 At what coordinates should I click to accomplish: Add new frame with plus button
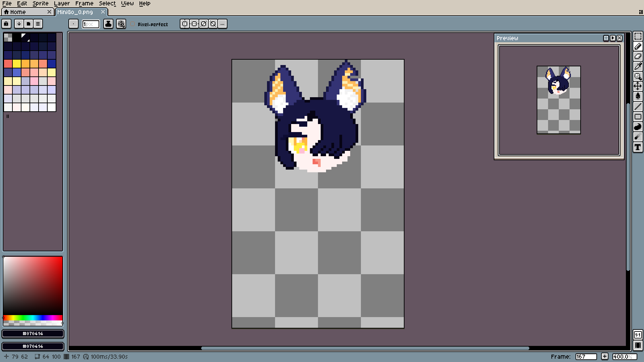pyautogui.click(x=604, y=357)
